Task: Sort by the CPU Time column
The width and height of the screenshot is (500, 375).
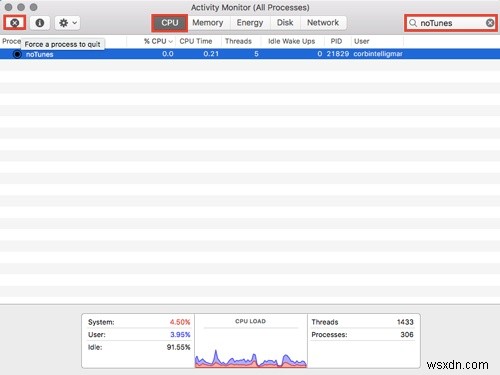Action: click(196, 41)
